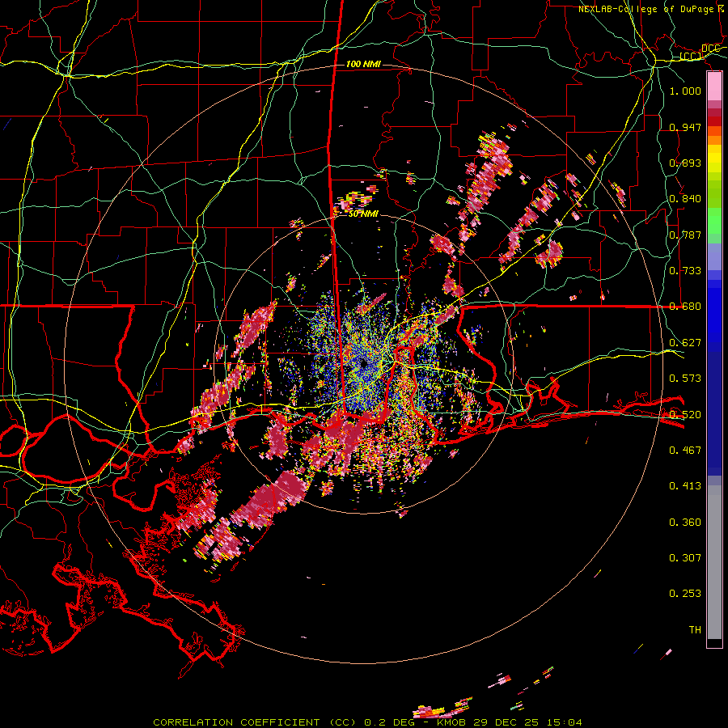Click the 50 NMI range ring label
The height and width of the screenshot is (728, 728).
pos(363,214)
